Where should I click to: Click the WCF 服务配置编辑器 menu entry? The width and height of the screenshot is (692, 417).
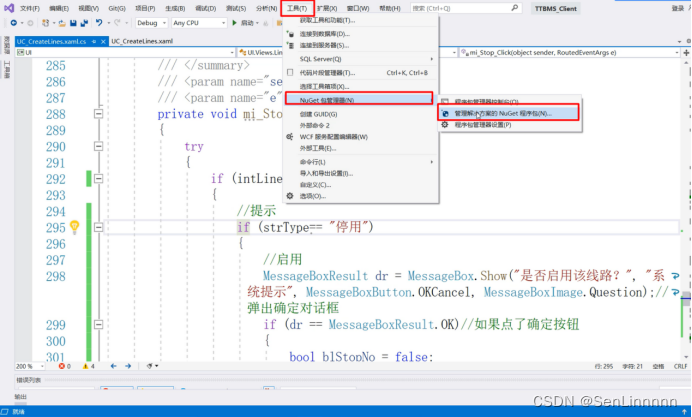[334, 137]
